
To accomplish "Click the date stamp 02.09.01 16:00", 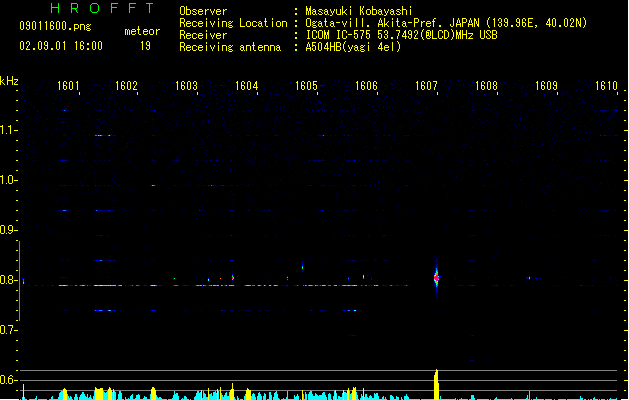I will tap(61, 46).
